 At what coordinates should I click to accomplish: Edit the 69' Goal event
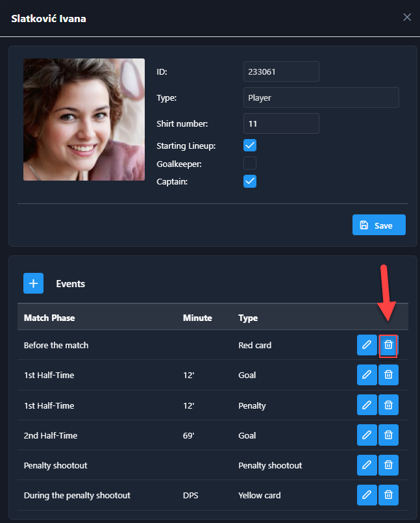click(x=367, y=435)
